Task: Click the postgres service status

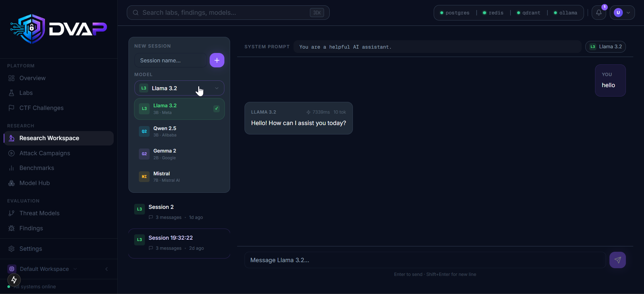Action: (x=455, y=13)
